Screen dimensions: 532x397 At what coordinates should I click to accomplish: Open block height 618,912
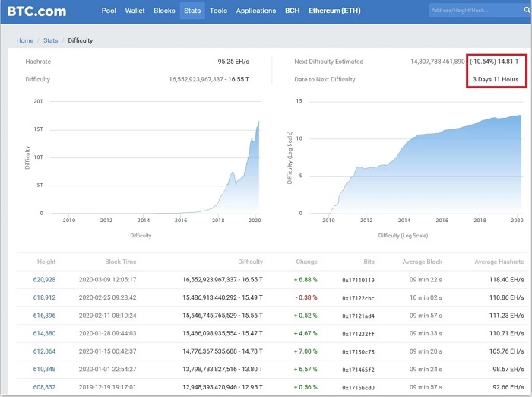[44, 297]
